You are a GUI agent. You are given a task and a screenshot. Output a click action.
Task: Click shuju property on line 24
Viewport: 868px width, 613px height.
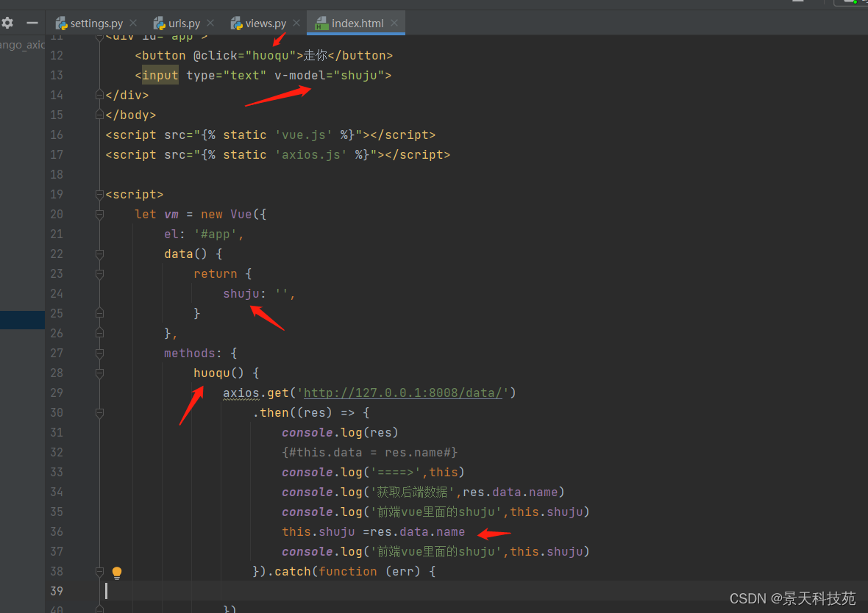(241, 294)
